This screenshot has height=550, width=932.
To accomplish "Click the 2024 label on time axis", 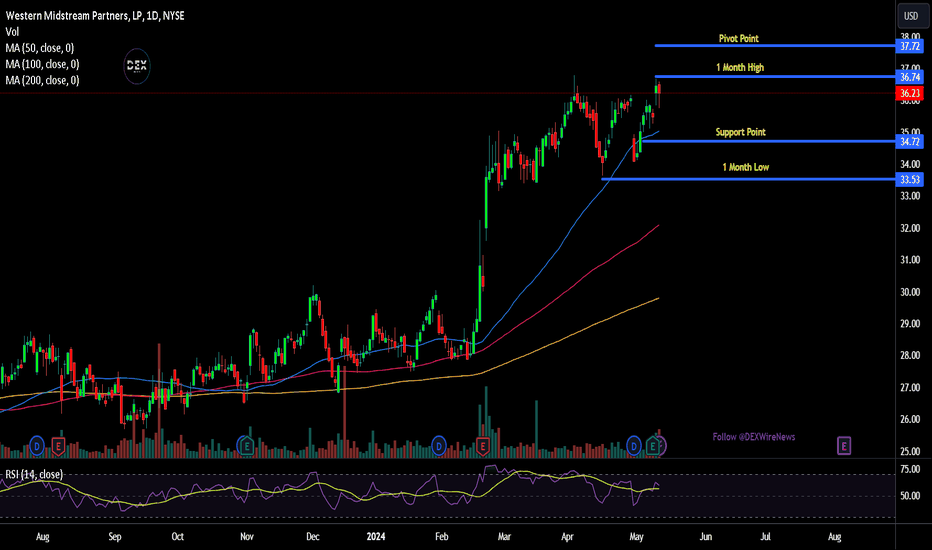I will coord(376,536).
